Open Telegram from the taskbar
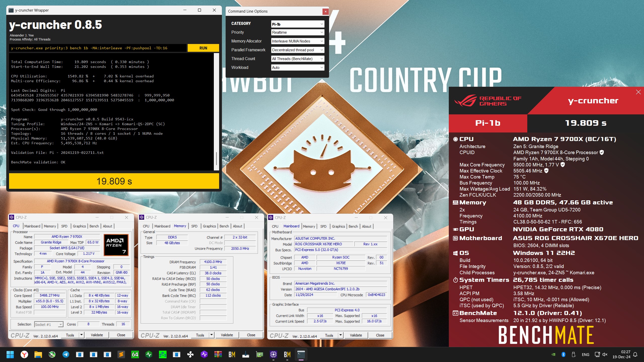This screenshot has width=644, height=362. click(x=66, y=354)
